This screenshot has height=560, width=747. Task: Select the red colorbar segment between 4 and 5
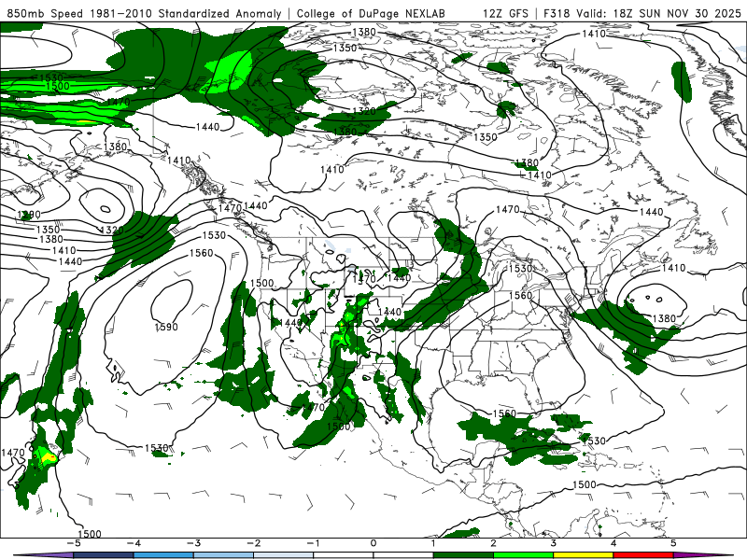(x=643, y=555)
